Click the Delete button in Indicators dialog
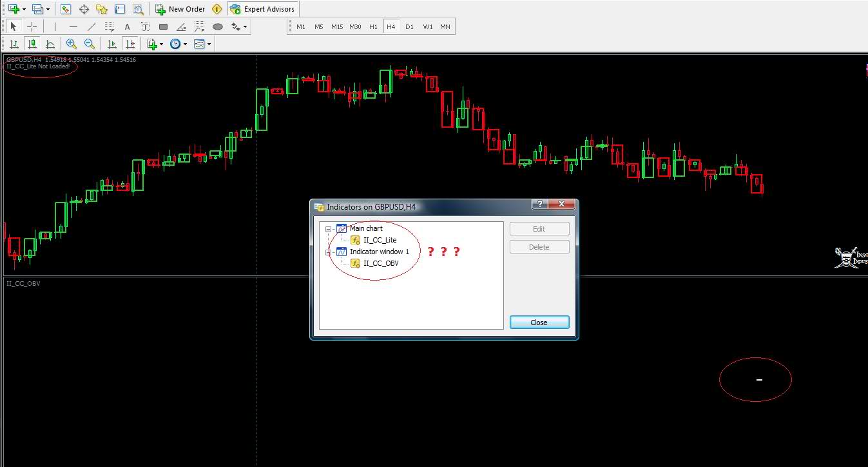The width and height of the screenshot is (868, 467). 539,247
